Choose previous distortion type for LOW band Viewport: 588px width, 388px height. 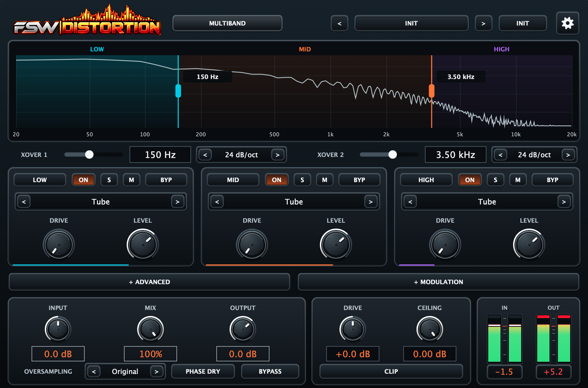point(24,202)
